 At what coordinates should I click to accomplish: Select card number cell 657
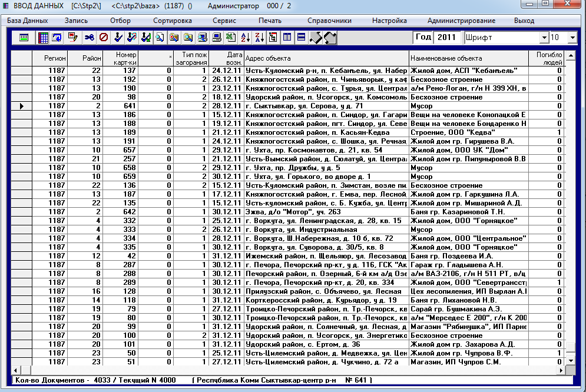[x=120, y=150]
